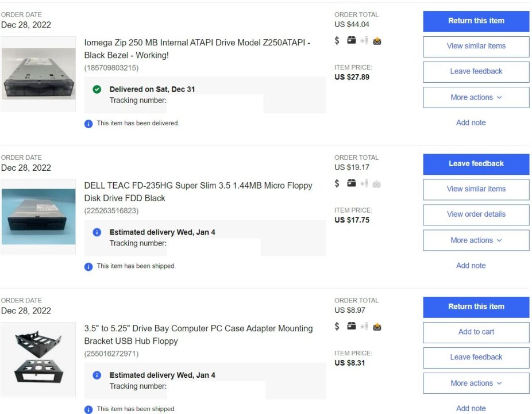Click the paid dollar icon for the Iomega Zip order
This screenshot has height=414, width=532.
(x=338, y=41)
